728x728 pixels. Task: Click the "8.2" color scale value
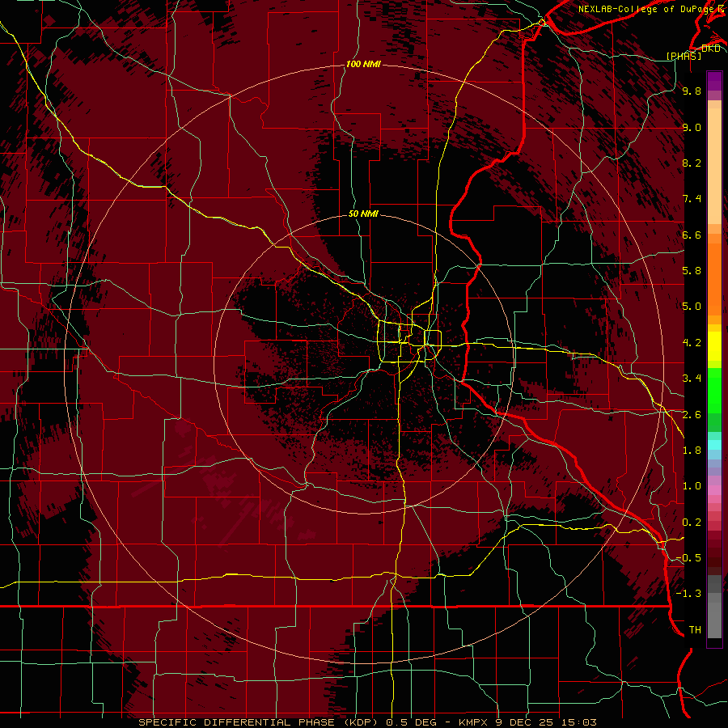[692, 163]
